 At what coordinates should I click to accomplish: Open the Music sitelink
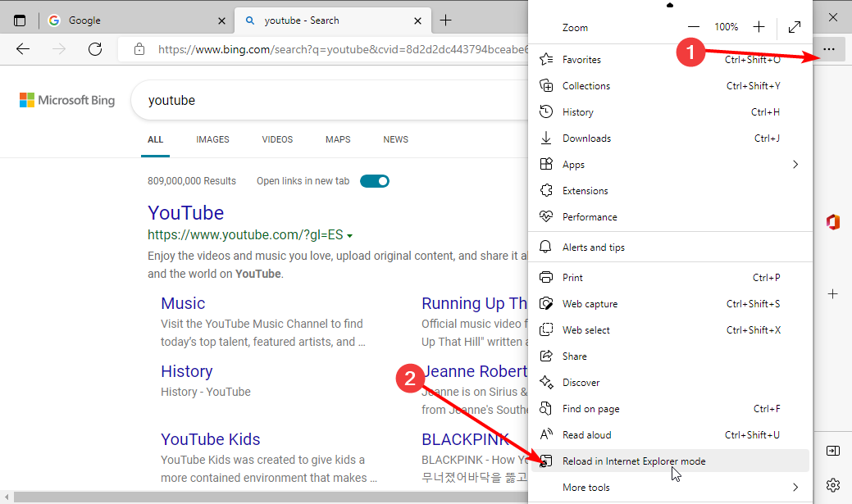[183, 303]
